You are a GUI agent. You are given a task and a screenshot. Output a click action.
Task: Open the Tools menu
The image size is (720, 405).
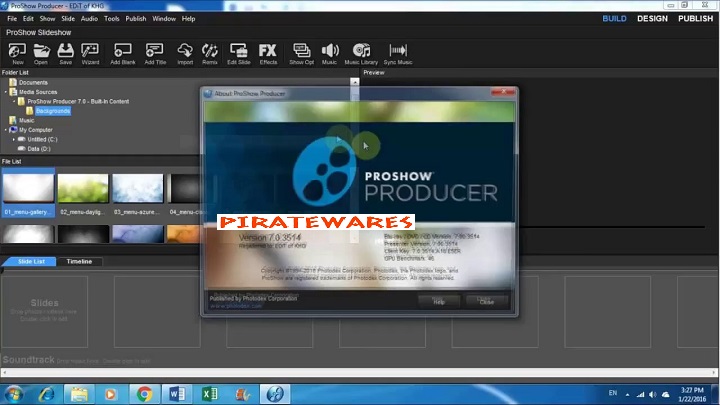112,19
